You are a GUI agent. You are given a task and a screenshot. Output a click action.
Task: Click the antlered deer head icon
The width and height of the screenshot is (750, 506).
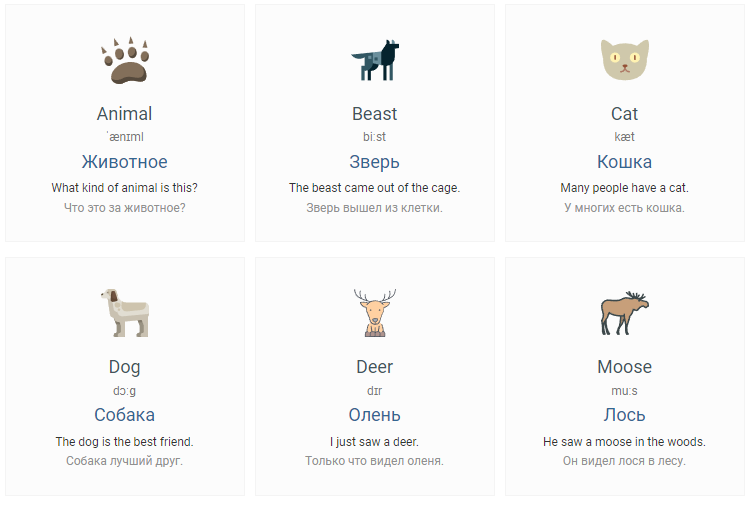pos(375,313)
